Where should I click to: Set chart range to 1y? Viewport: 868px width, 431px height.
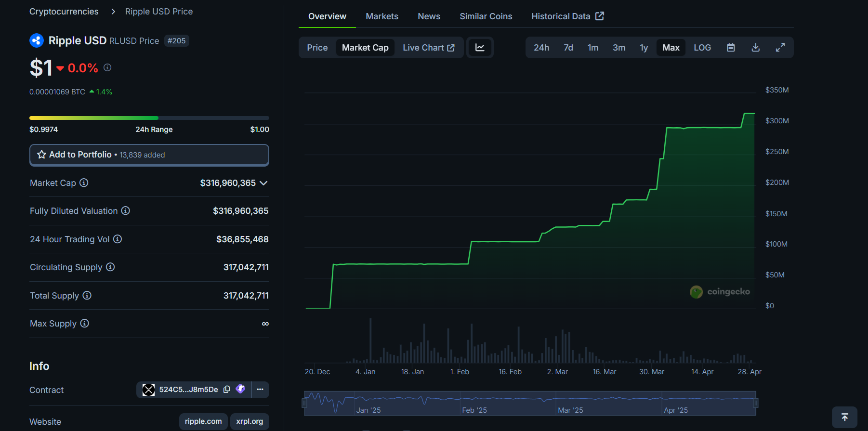644,48
